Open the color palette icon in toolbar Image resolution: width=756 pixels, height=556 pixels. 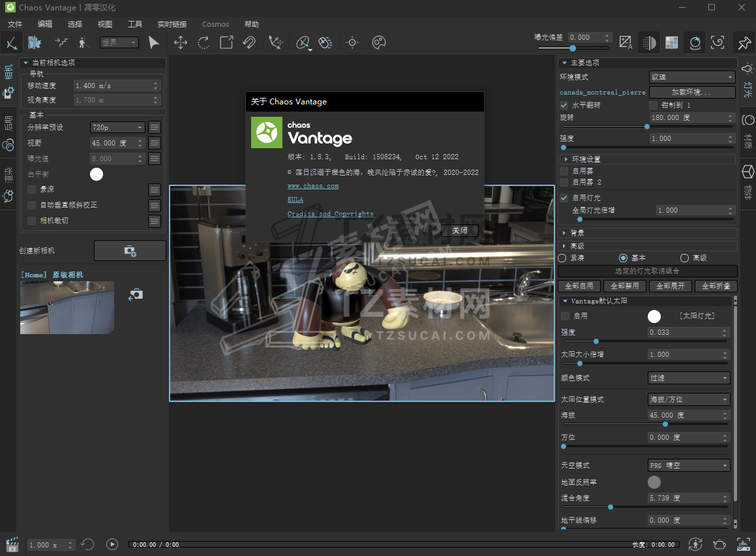pyautogui.click(x=379, y=43)
